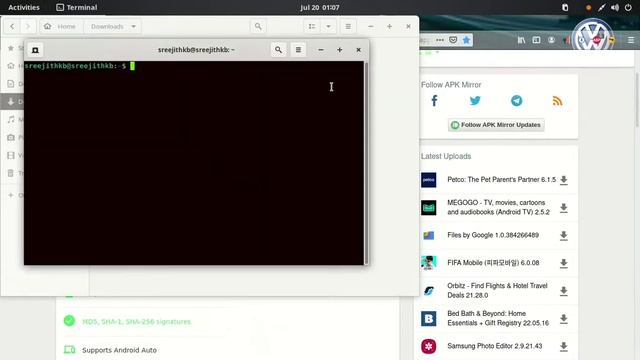Open file manager hamburger menu

point(348,26)
